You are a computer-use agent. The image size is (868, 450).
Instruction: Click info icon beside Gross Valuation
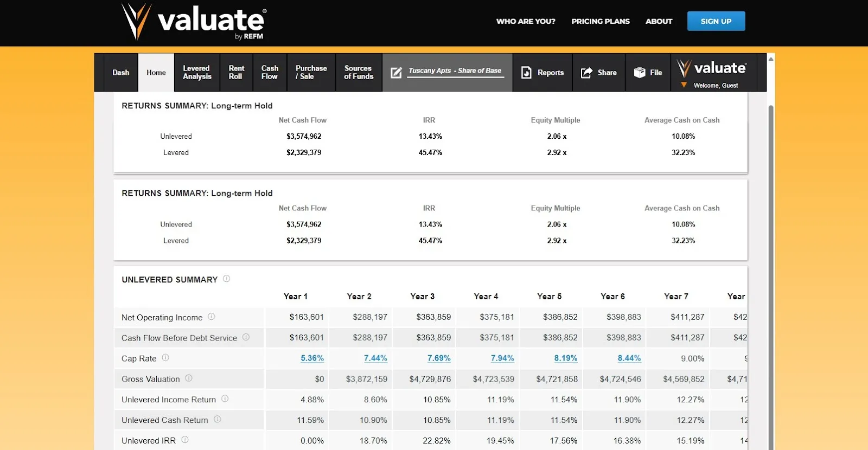[x=189, y=378]
